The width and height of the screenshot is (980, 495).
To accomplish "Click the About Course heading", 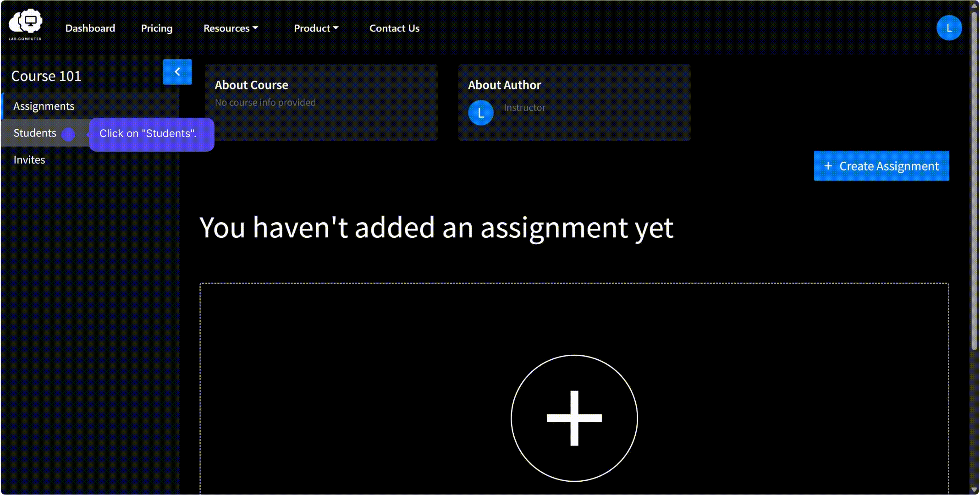I will pyautogui.click(x=252, y=85).
